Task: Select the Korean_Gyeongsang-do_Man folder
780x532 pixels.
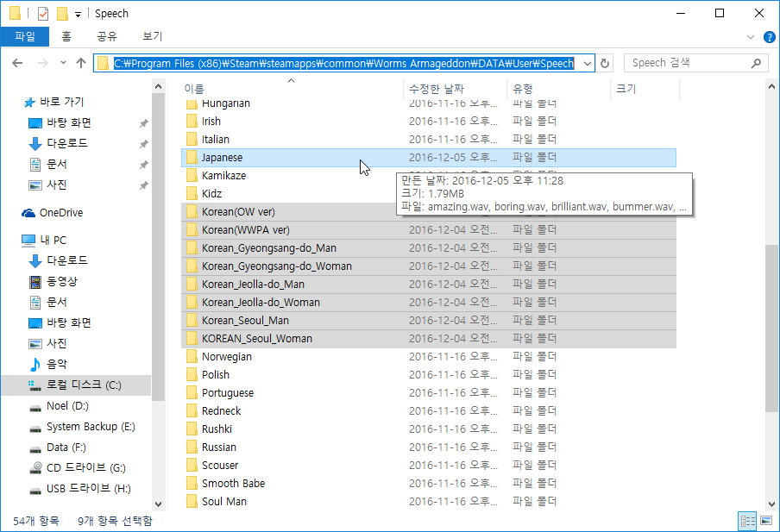Action: click(x=428, y=248)
